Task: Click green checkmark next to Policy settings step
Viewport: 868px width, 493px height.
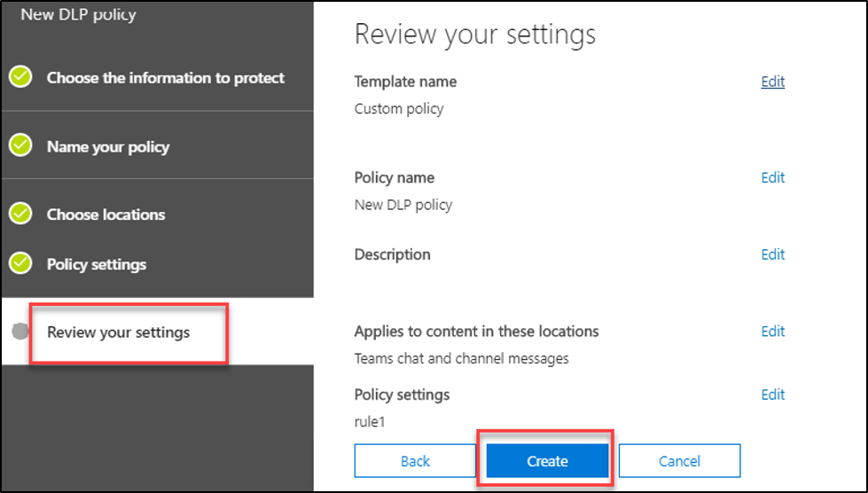Action: tap(20, 264)
